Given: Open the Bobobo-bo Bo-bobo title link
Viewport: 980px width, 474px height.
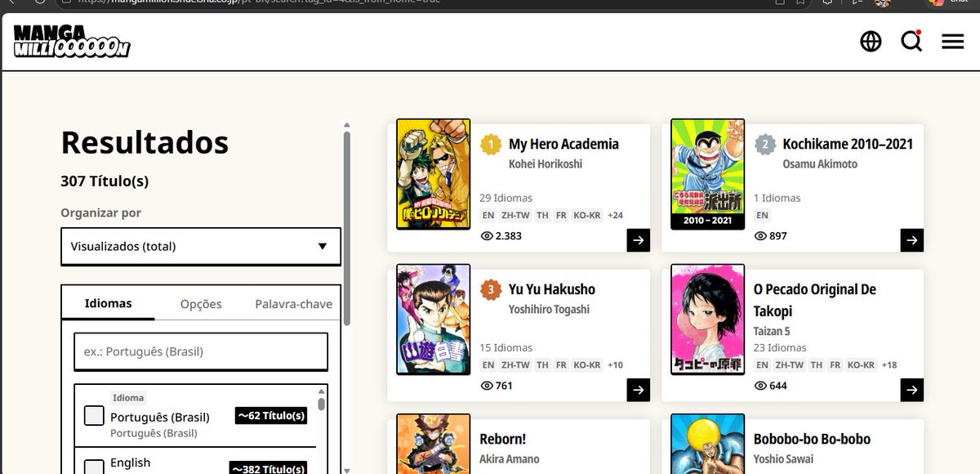Looking at the screenshot, I should coord(813,439).
